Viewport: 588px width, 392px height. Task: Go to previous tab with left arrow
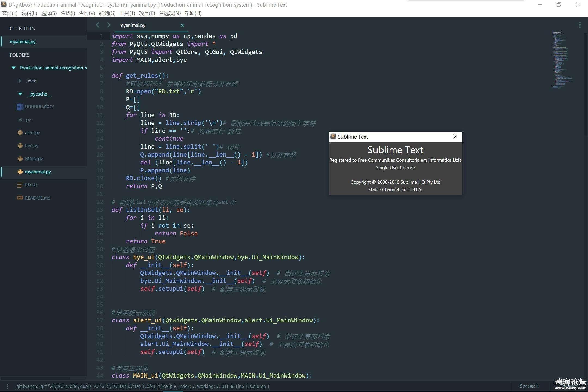(97, 25)
